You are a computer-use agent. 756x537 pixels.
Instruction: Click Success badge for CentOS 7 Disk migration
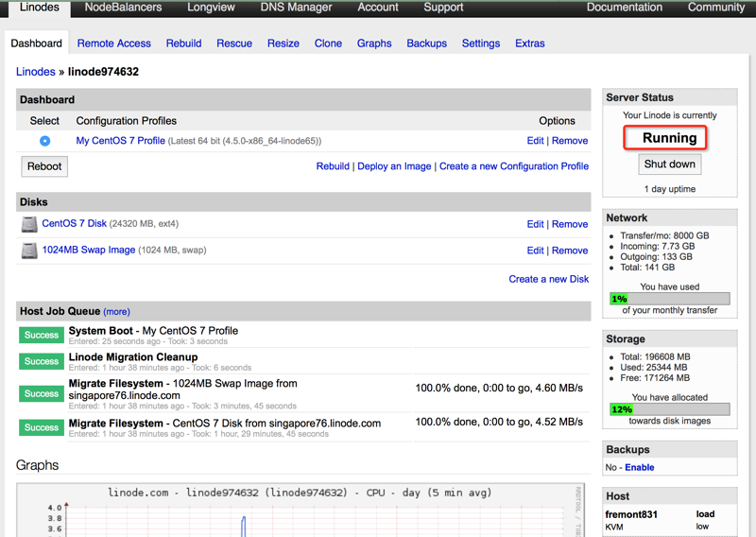tap(42, 427)
